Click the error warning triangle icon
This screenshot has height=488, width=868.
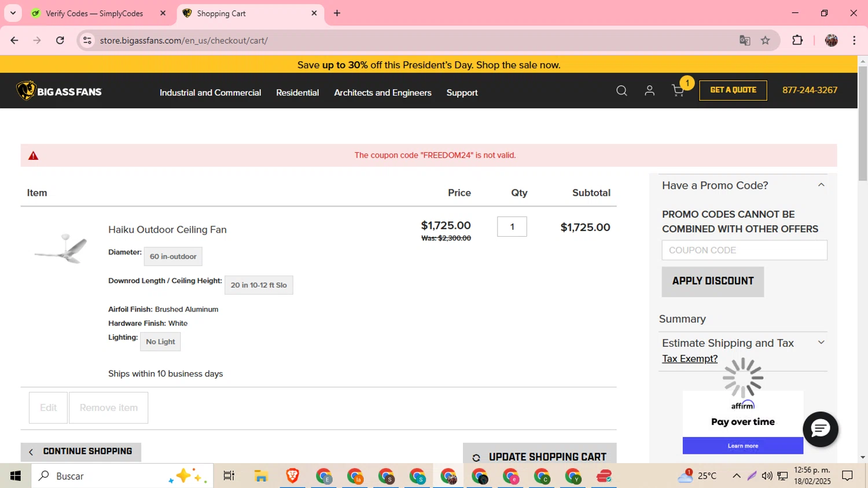tap(34, 156)
